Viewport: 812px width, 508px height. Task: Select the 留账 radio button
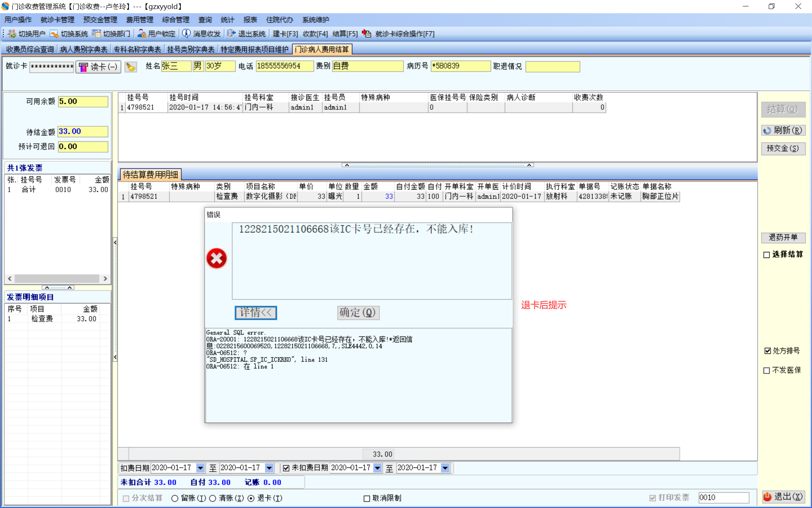(175, 498)
